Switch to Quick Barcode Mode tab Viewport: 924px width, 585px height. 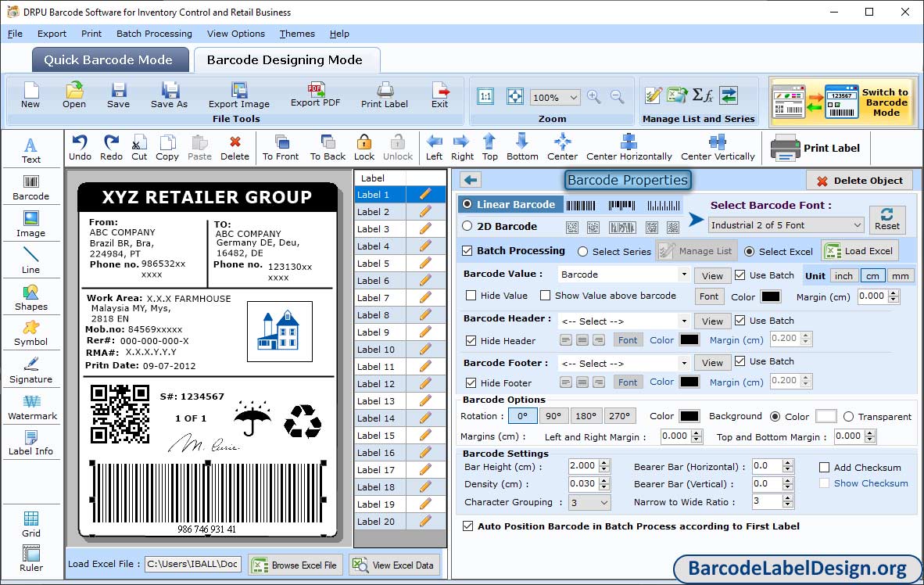click(109, 59)
